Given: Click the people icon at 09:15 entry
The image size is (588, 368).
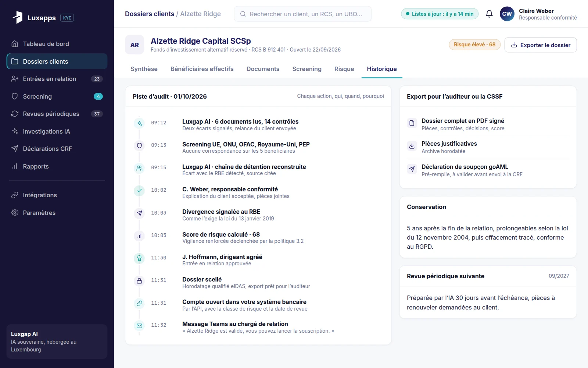Looking at the screenshot, I should (139, 168).
